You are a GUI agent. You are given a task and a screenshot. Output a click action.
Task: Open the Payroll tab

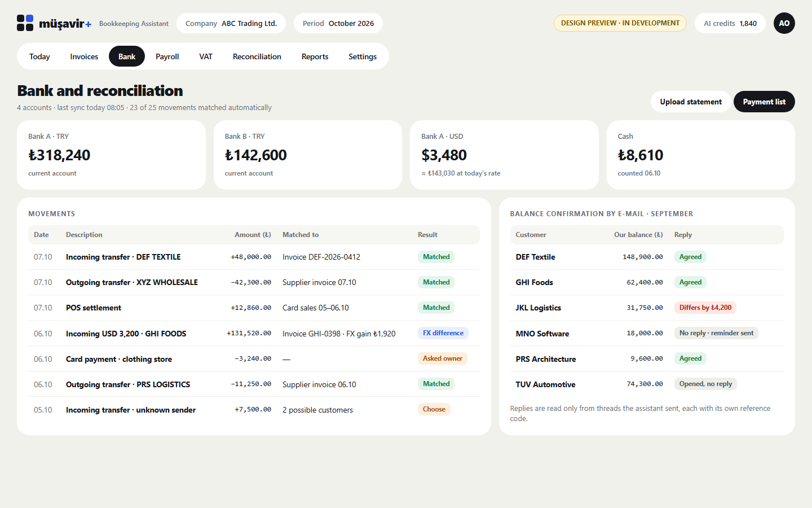[167, 56]
